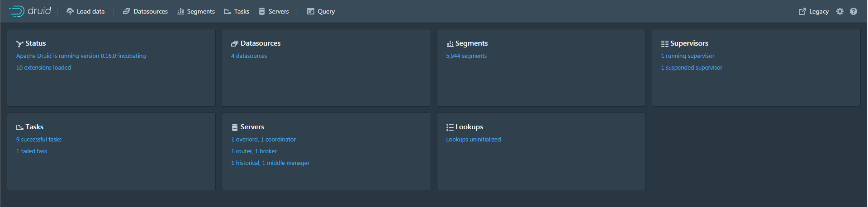Click the Status card heading icon
This screenshot has height=207, width=868.
(x=19, y=44)
